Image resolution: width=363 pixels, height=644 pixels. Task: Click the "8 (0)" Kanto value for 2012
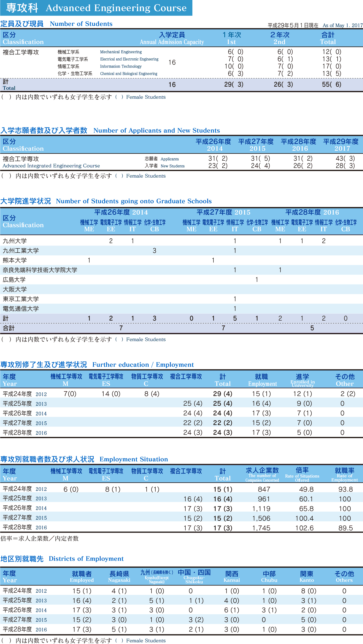click(x=309, y=591)
